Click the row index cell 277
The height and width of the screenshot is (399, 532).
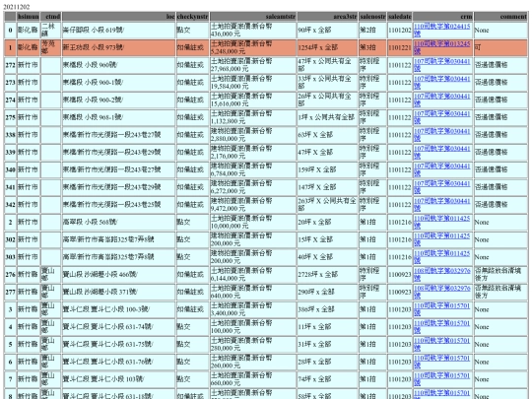tap(10, 292)
